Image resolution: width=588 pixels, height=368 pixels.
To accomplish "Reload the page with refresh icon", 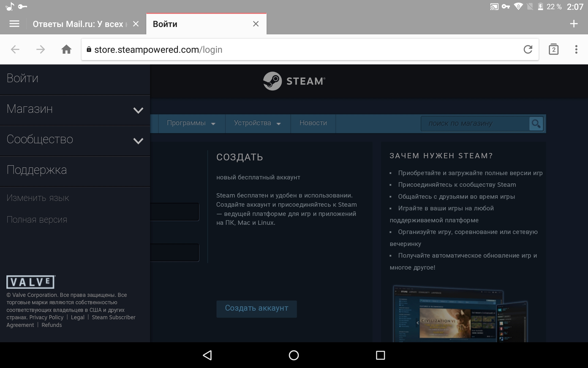I will point(528,49).
